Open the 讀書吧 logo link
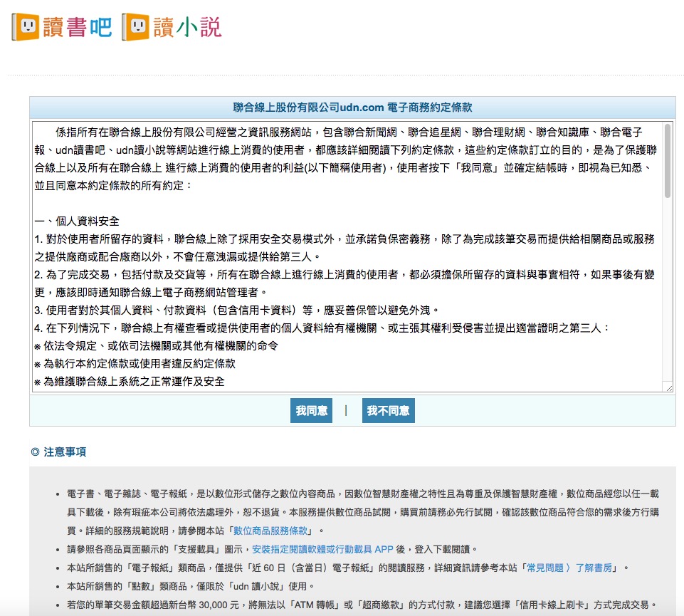 (62, 27)
